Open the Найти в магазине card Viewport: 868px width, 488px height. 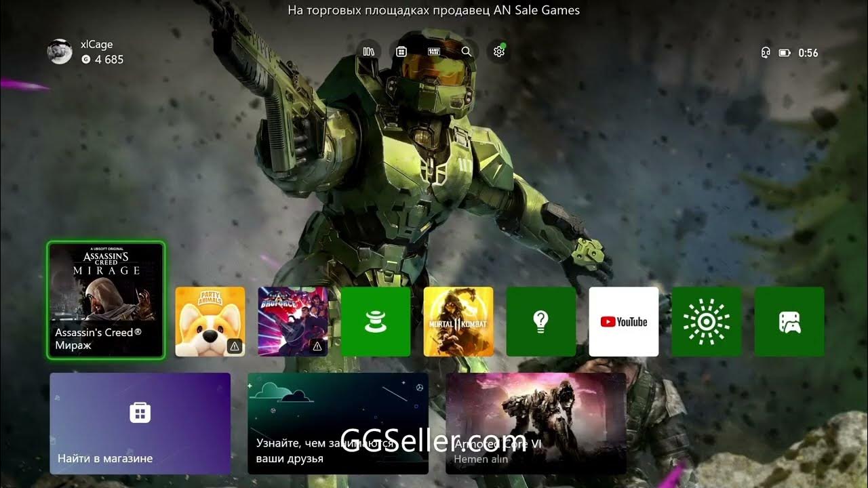point(140,424)
